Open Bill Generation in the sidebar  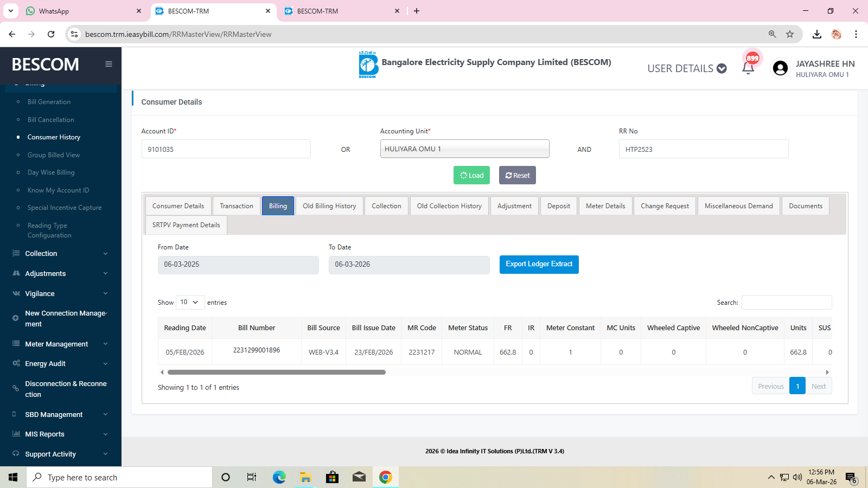tap(49, 102)
